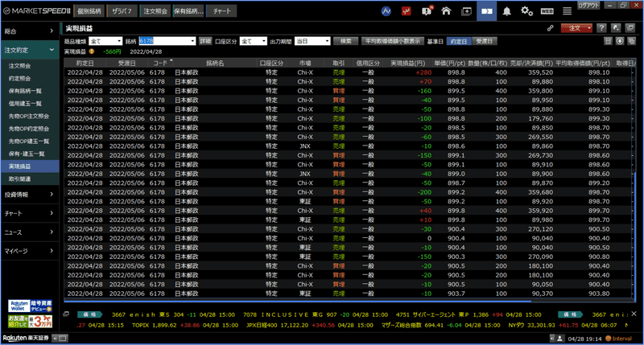Close the ticker bar X
Screen dimensions: 644x345
[x=634, y=314]
